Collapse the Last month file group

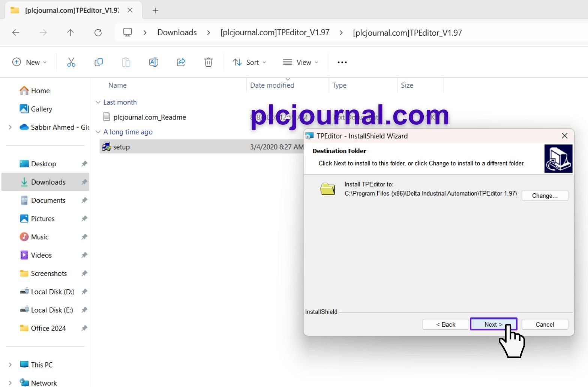tap(98, 102)
